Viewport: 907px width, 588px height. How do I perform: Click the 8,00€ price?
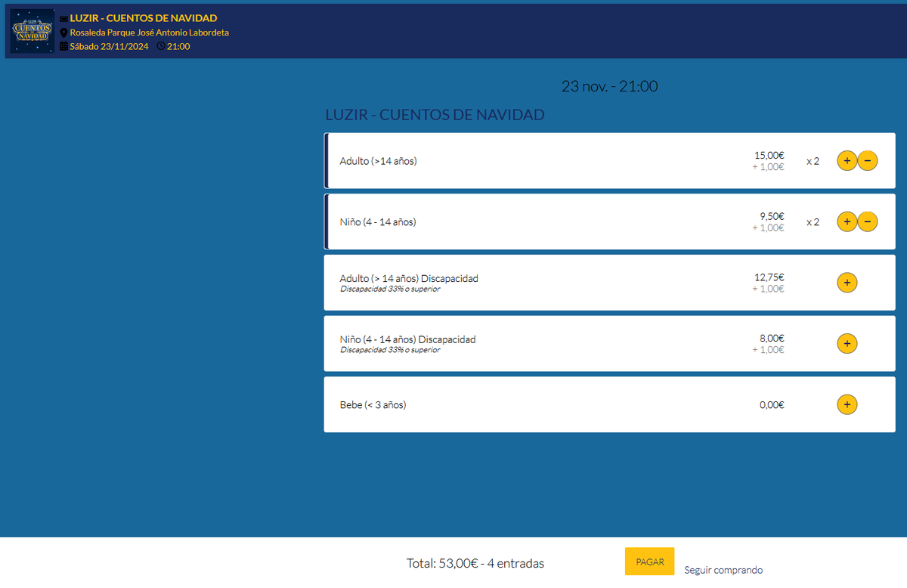click(772, 338)
